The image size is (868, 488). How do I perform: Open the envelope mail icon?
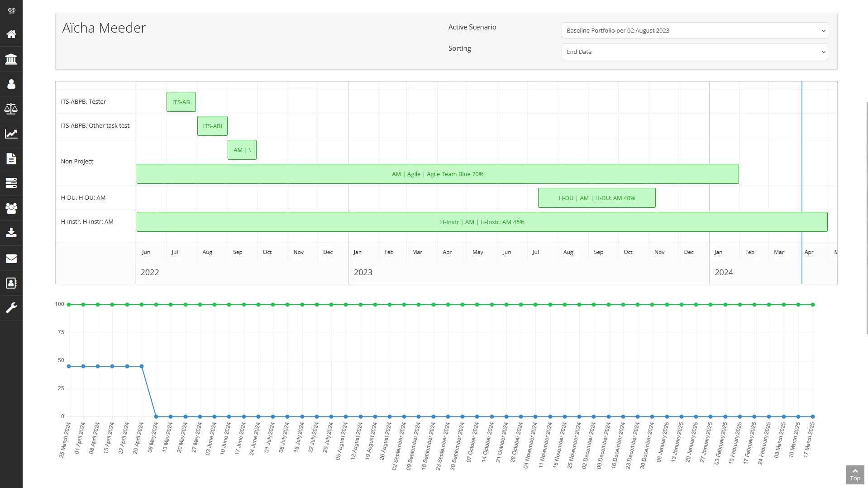tap(11, 258)
